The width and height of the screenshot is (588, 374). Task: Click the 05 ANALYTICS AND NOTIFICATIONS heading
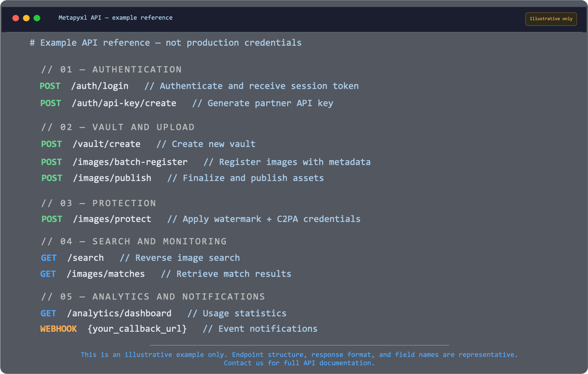point(153,296)
